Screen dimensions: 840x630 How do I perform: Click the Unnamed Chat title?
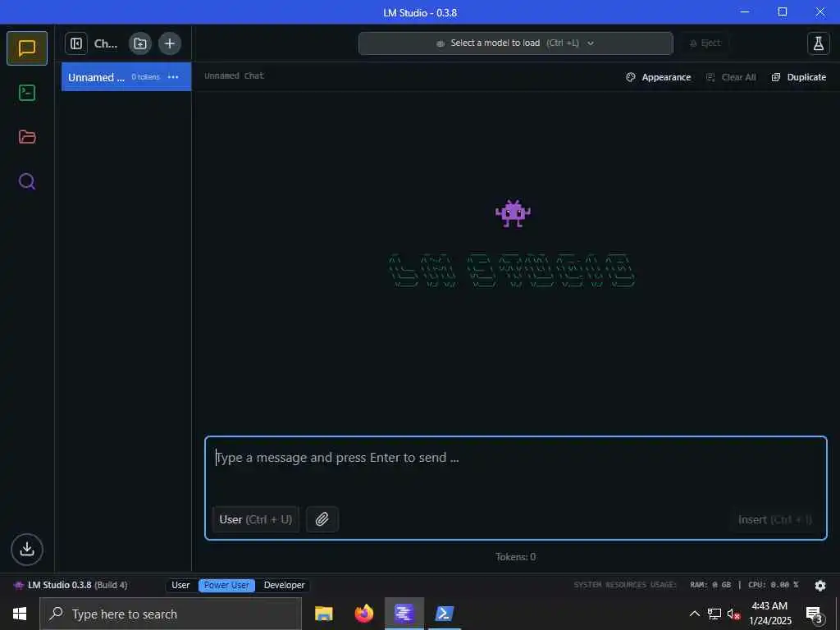click(234, 75)
